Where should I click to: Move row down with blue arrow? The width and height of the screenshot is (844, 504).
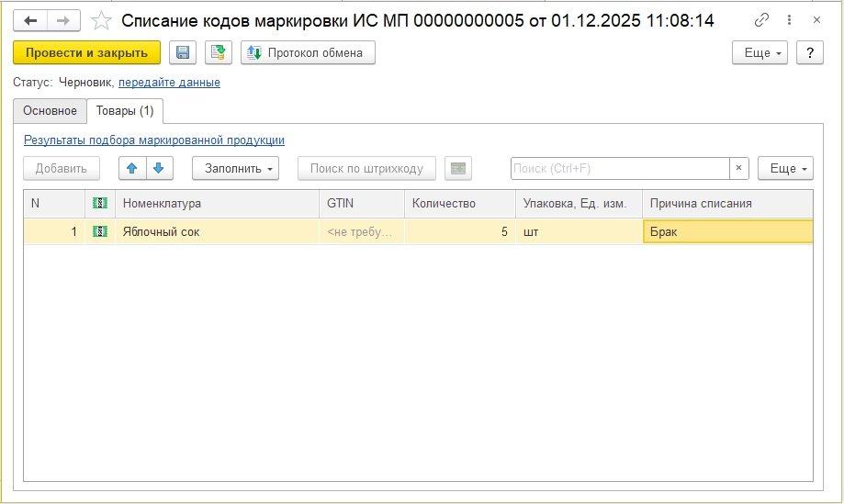pos(159,168)
